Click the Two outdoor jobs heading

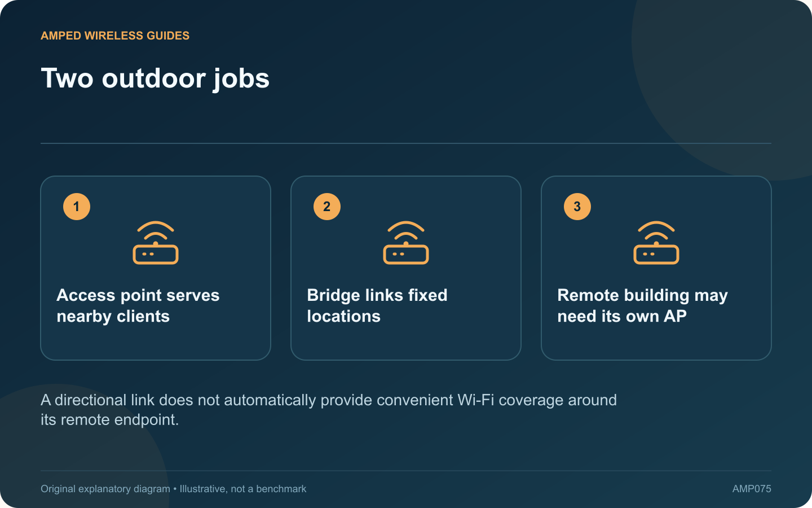point(155,78)
